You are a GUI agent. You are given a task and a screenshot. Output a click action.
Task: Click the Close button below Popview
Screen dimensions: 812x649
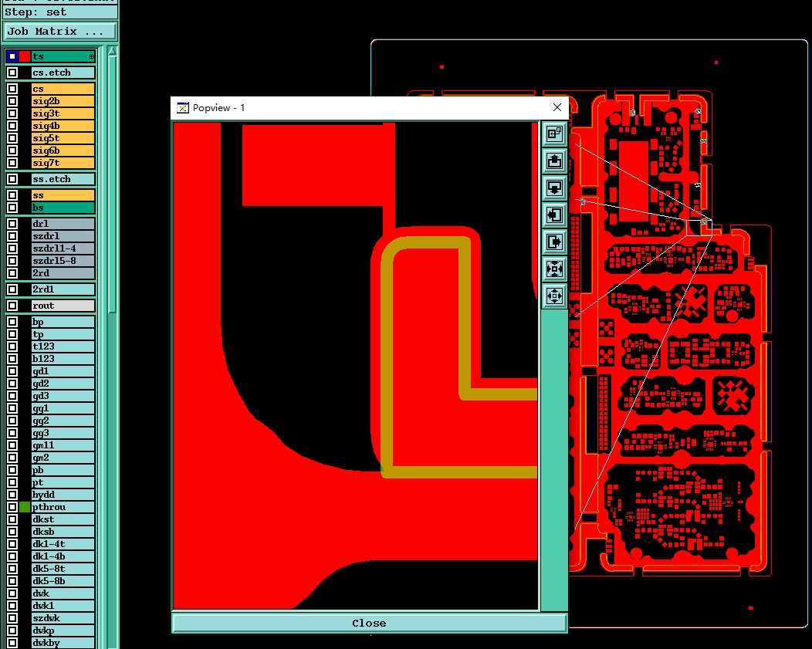click(x=369, y=623)
